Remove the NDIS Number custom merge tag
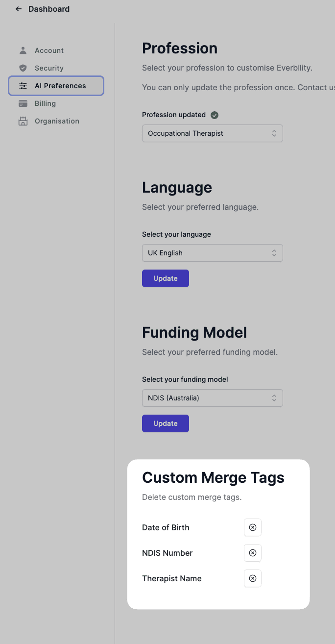This screenshot has height=644, width=335. click(x=253, y=553)
